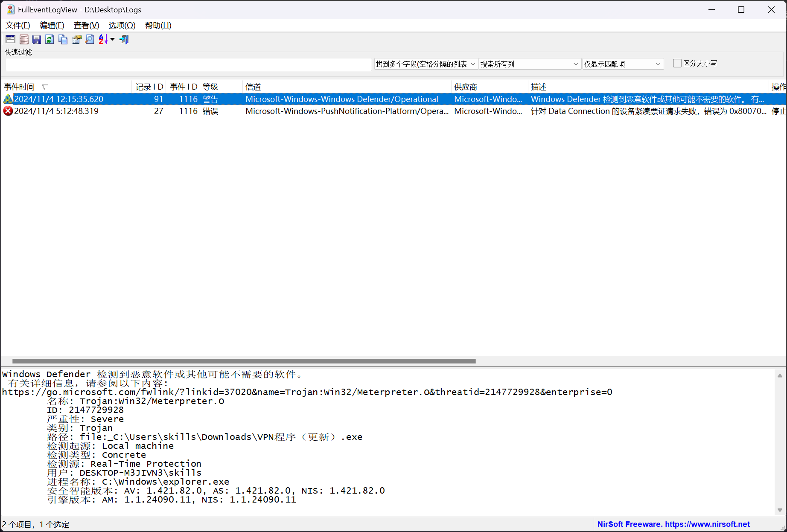787x532 pixels.
Task: Sort by 信道 column header
Action: (x=347, y=87)
